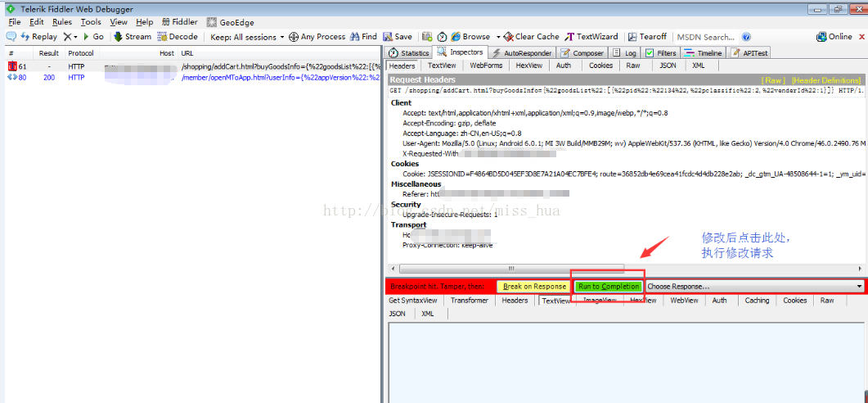The width and height of the screenshot is (868, 403).
Task: Open the Filters tab with checkbox
Action: pos(661,52)
